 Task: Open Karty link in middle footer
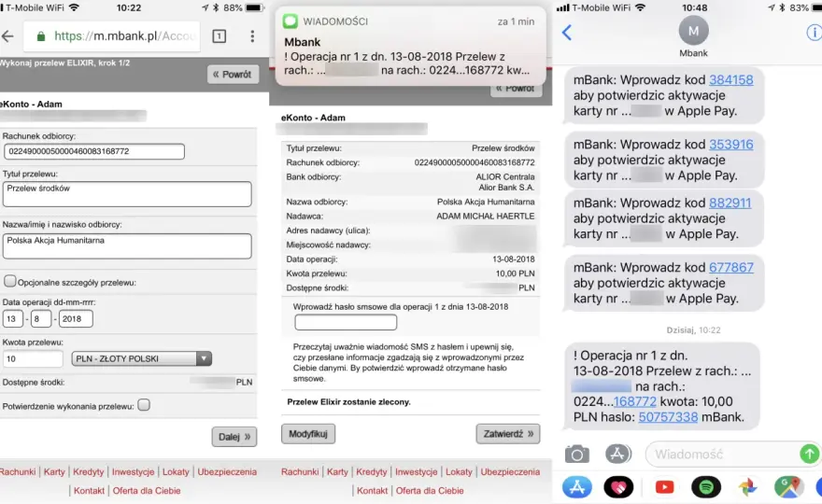[x=337, y=471]
